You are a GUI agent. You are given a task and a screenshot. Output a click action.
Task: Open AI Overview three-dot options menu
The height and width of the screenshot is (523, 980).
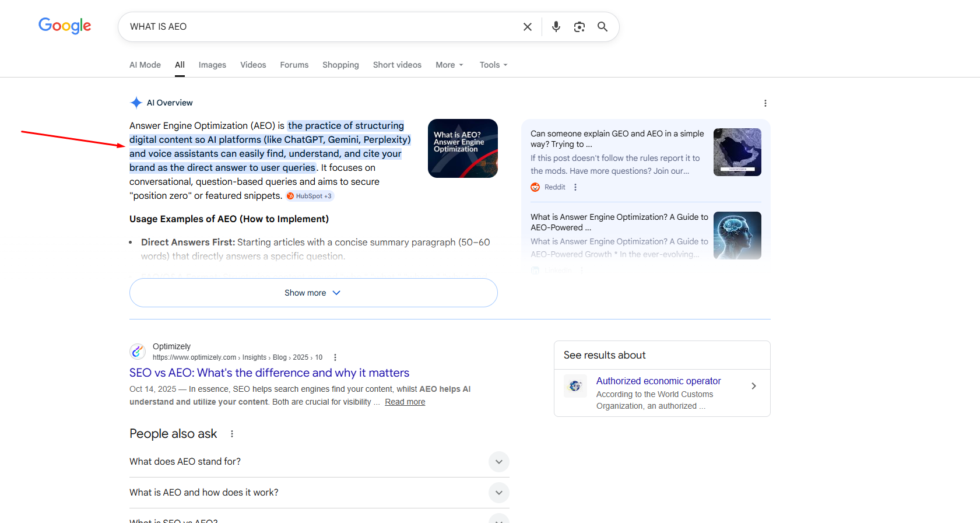765,103
